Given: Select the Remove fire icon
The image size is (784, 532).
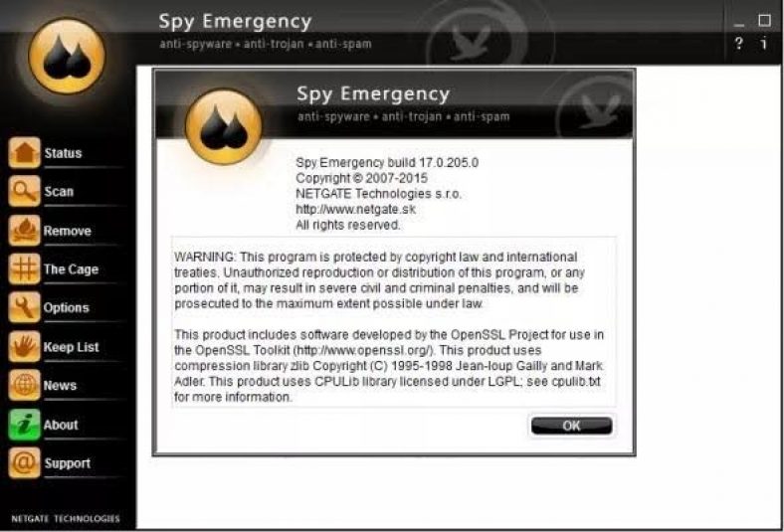Looking at the screenshot, I should pyautogui.click(x=24, y=230).
